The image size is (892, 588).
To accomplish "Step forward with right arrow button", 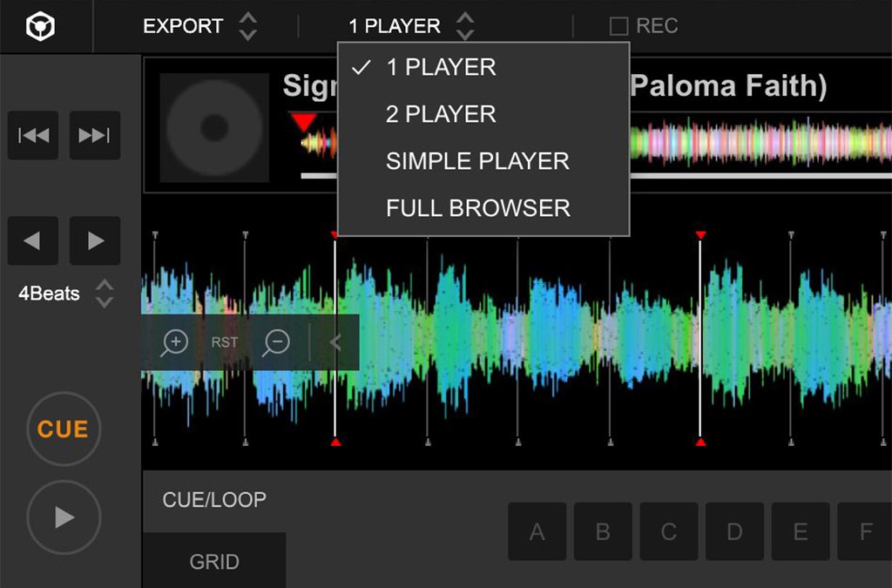I will [x=94, y=240].
